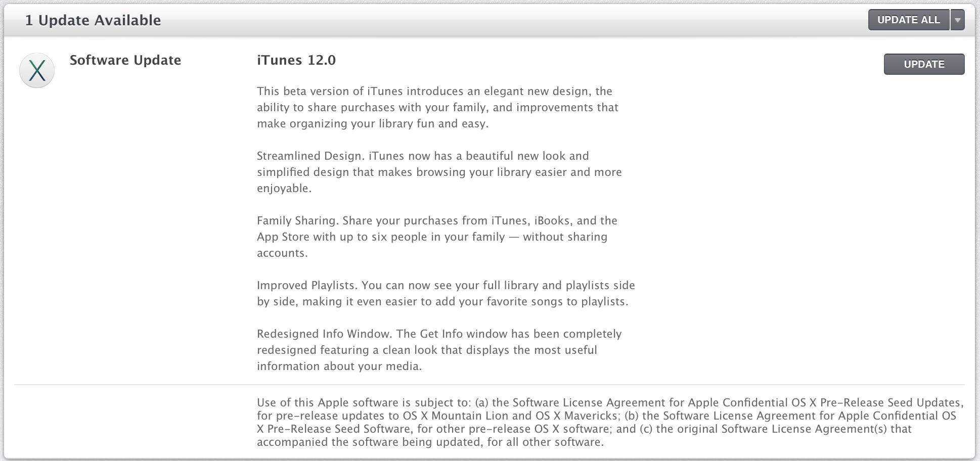The height and width of the screenshot is (461, 980).
Task: Click the 'Family Sharing' paragraph
Action: [x=437, y=237]
